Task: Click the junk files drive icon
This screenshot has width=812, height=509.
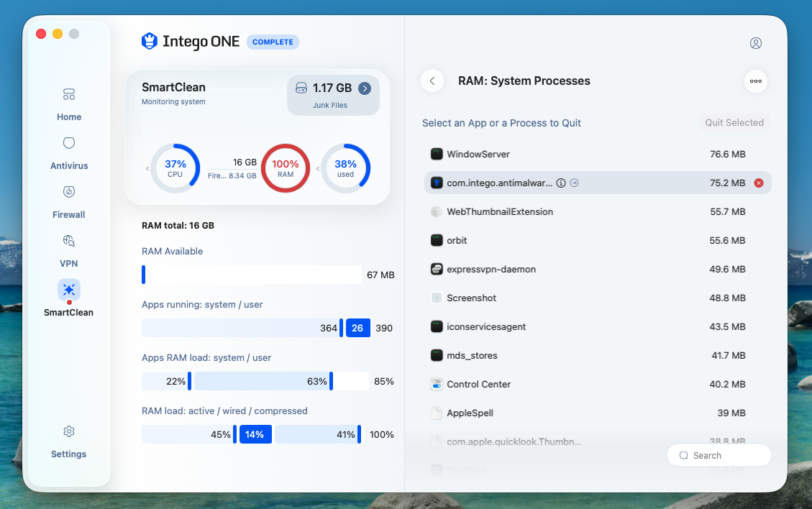Action: click(x=301, y=88)
